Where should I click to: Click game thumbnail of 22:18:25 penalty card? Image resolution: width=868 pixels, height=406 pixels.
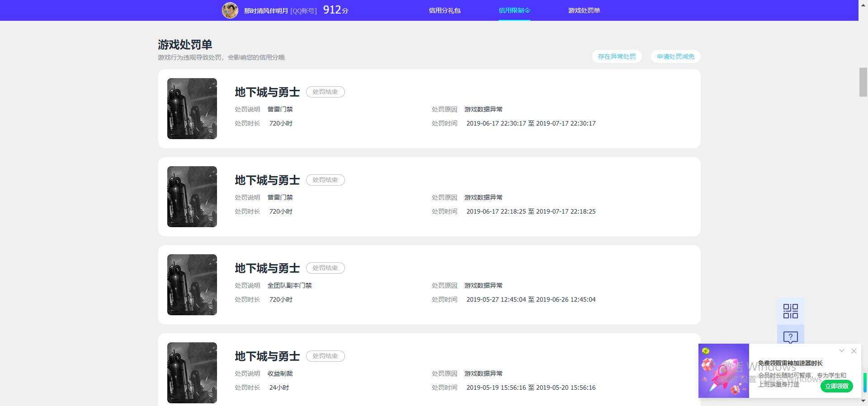click(x=192, y=196)
